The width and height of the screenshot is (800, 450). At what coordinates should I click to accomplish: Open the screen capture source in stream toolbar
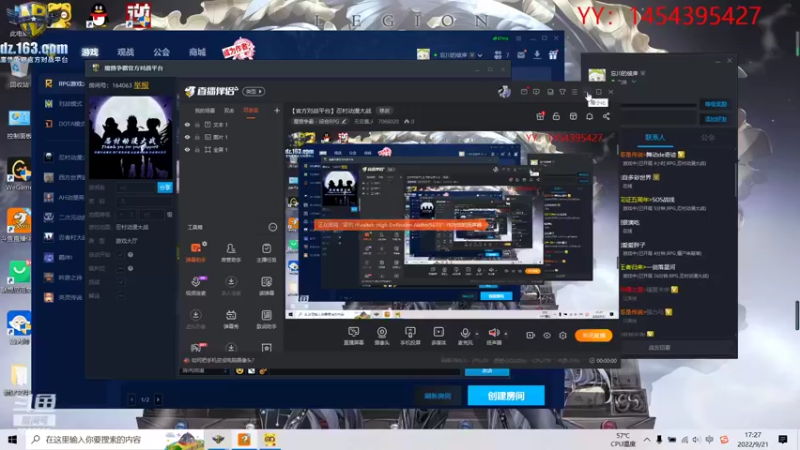pyautogui.click(x=353, y=336)
